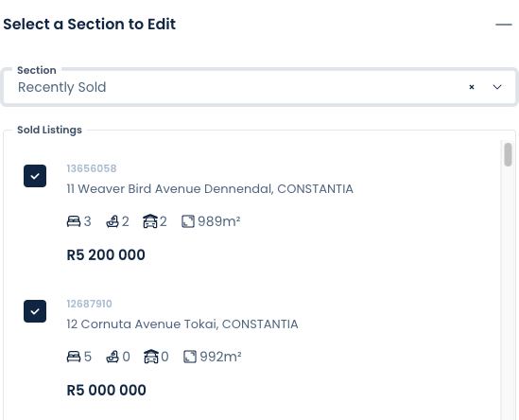Click the garage icon for listing 13656058

[150, 221]
